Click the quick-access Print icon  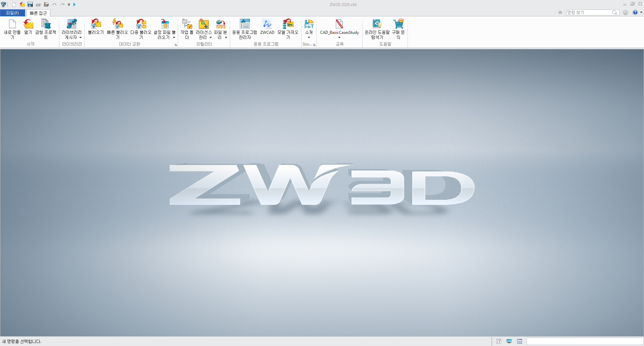[38, 4]
